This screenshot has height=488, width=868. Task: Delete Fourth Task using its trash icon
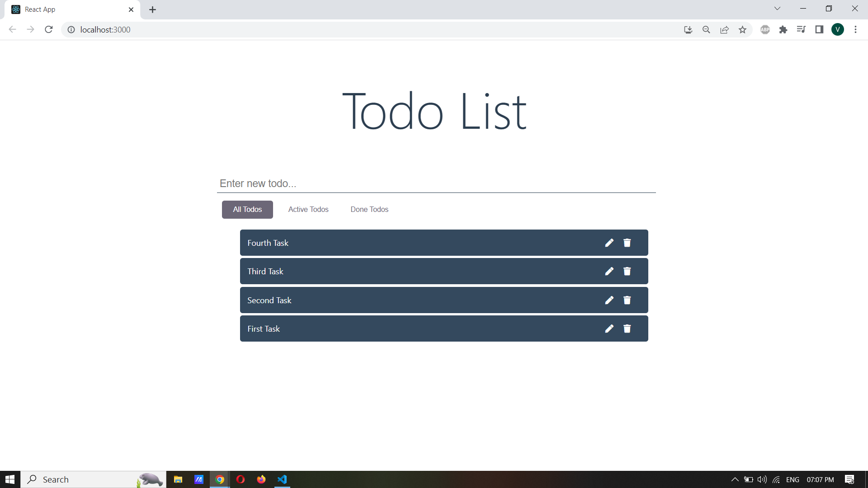click(627, 243)
